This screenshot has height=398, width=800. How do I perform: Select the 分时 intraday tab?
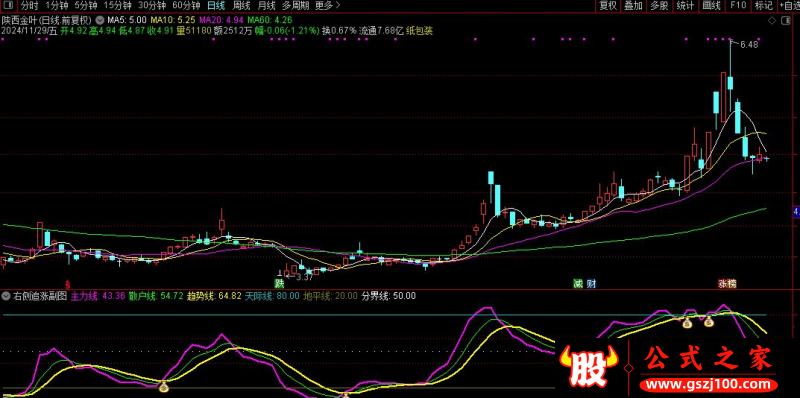[x=30, y=6]
